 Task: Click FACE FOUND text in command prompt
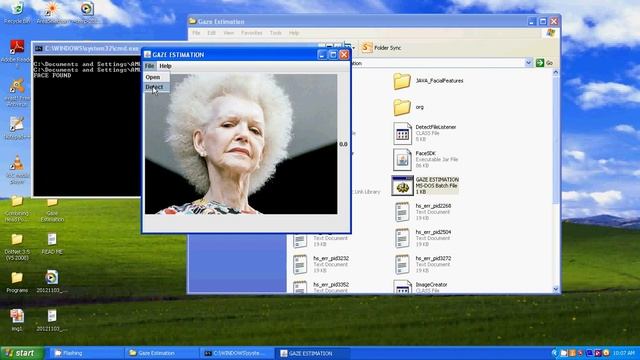(x=52, y=76)
